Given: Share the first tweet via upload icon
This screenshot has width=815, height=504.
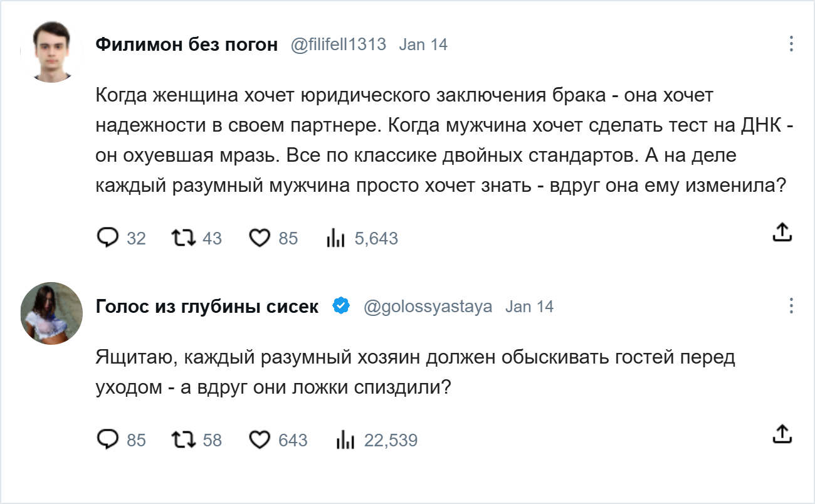Looking at the screenshot, I should pyautogui.click(x=782, y=231).
